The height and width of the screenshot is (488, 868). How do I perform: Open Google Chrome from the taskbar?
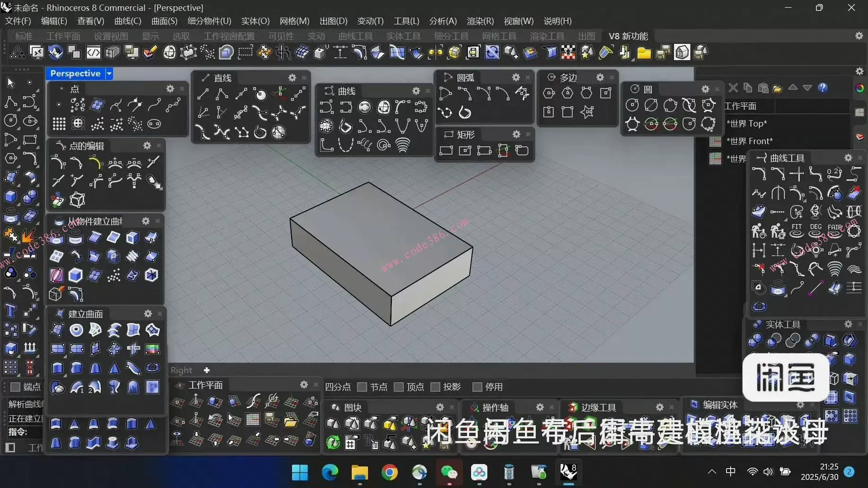[x=389, y=472]
